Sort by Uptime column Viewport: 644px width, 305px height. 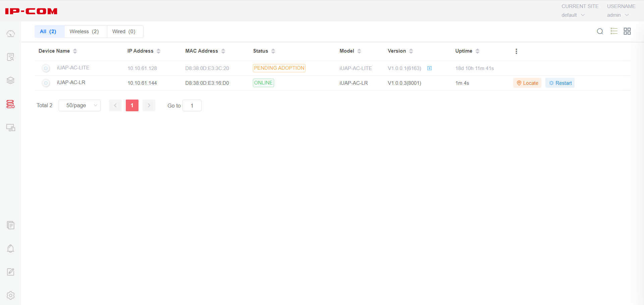(x=477, y=51)
